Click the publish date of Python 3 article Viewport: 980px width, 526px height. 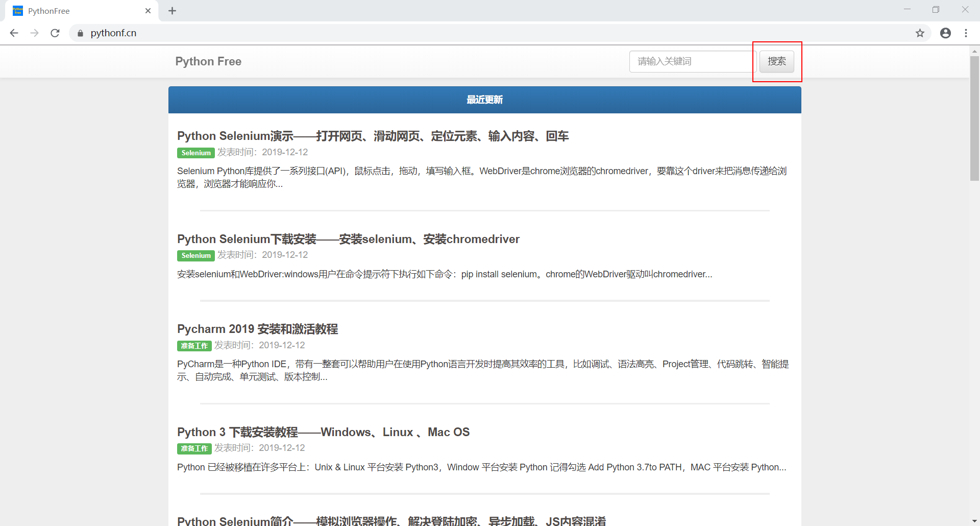coord(260,448)
